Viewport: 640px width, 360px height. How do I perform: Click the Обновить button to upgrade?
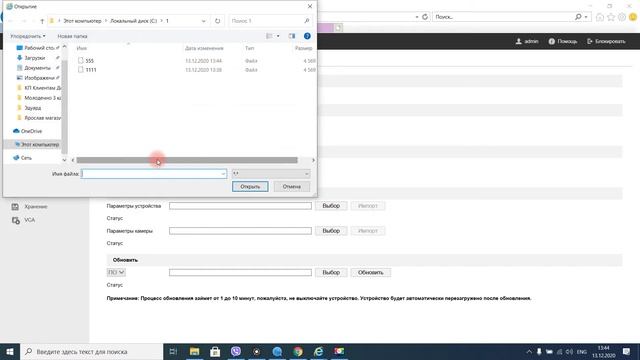coord(371,273)
